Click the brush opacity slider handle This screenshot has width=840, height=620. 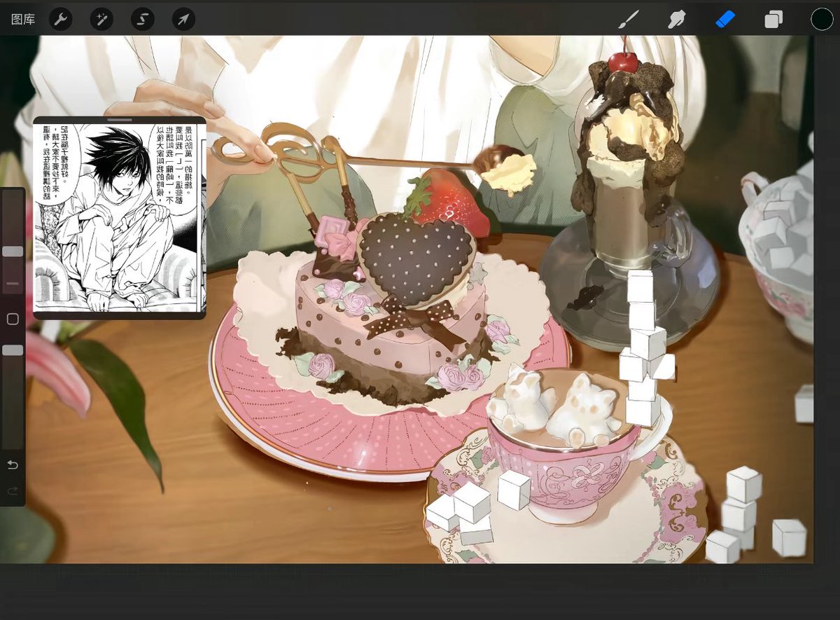(13, 350)
